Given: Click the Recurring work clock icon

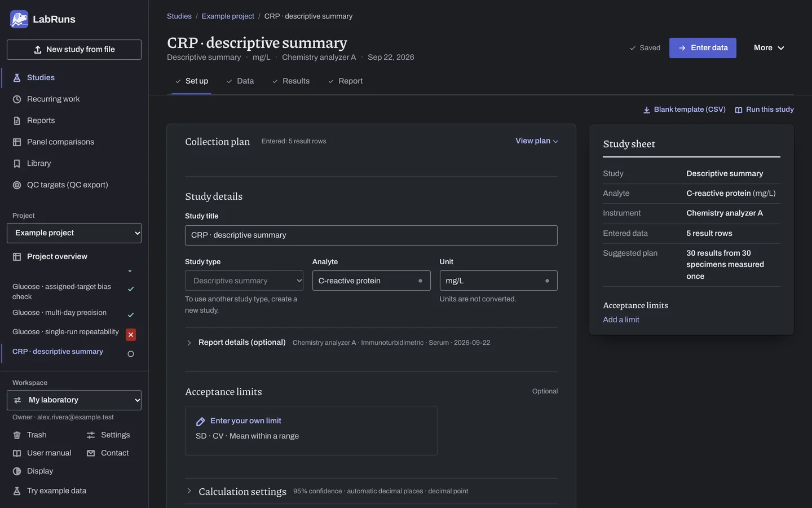Looking at the screenshot, I should pos(17,99).
